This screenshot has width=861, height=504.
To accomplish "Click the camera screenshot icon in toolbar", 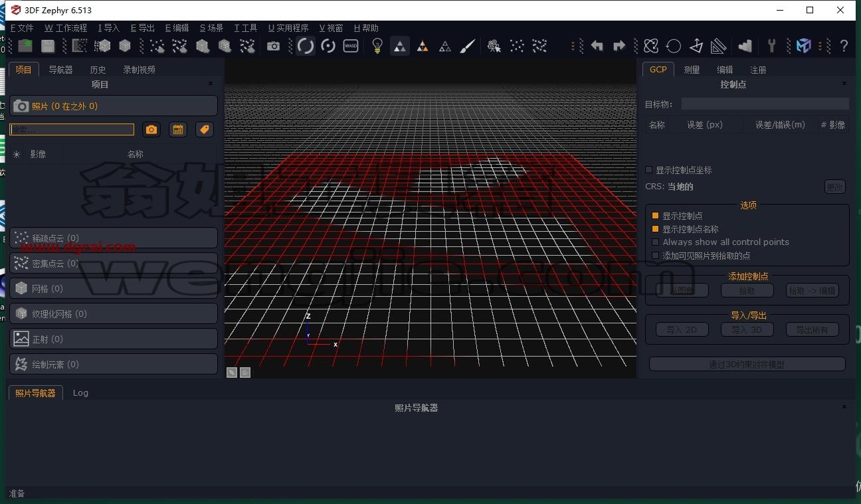I will point(273,46).
